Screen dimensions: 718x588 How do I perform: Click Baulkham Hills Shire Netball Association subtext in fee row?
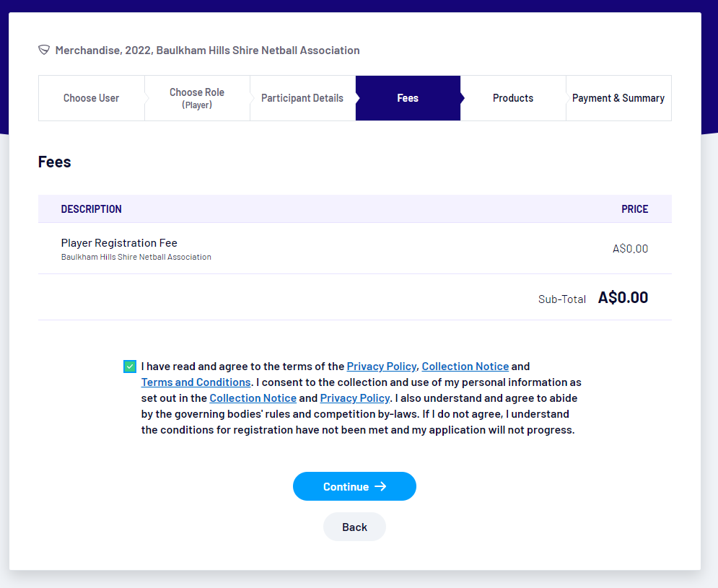tap(136, 257)
